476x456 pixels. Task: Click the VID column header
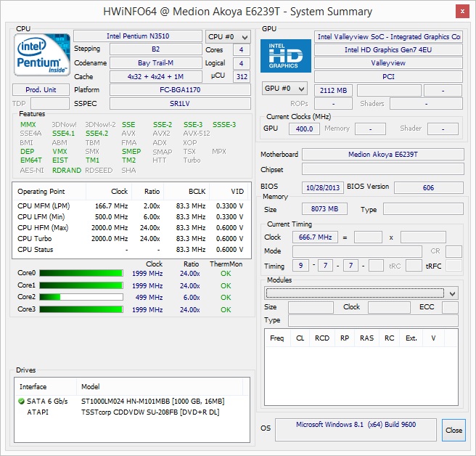click(x=229, y=192)
